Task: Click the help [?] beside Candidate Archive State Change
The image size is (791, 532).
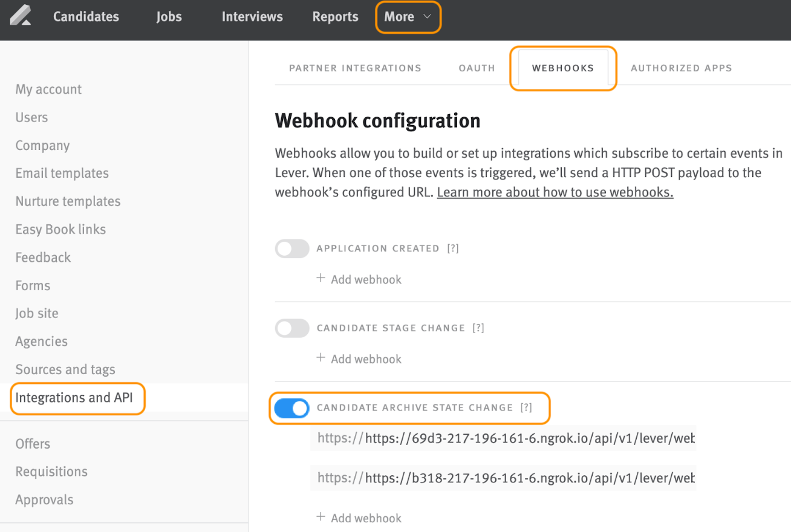Action: click(526, 408)
